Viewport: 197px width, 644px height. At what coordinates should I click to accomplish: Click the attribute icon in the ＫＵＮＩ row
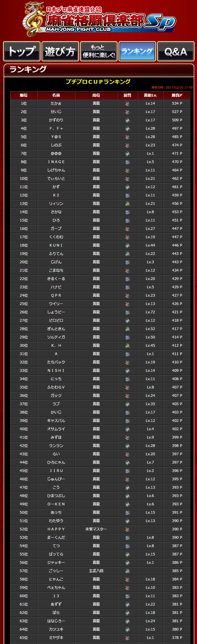coord(127,246)
